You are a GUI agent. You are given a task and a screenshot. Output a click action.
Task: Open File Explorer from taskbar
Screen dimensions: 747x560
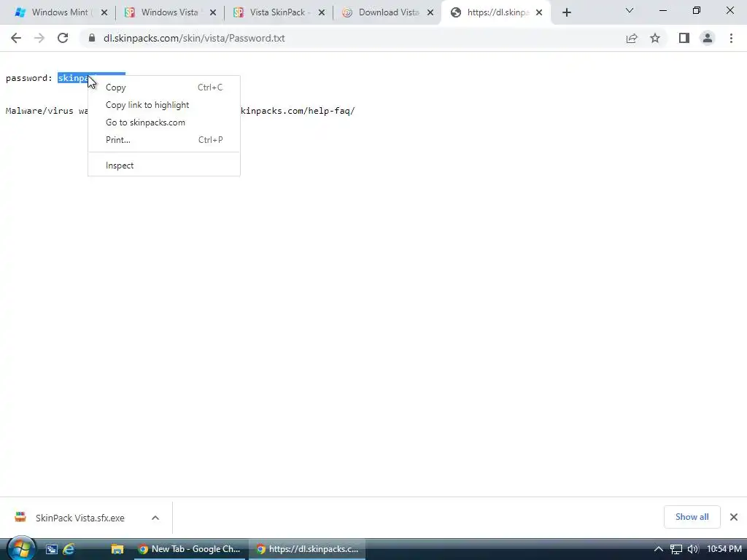pos(117,549)
